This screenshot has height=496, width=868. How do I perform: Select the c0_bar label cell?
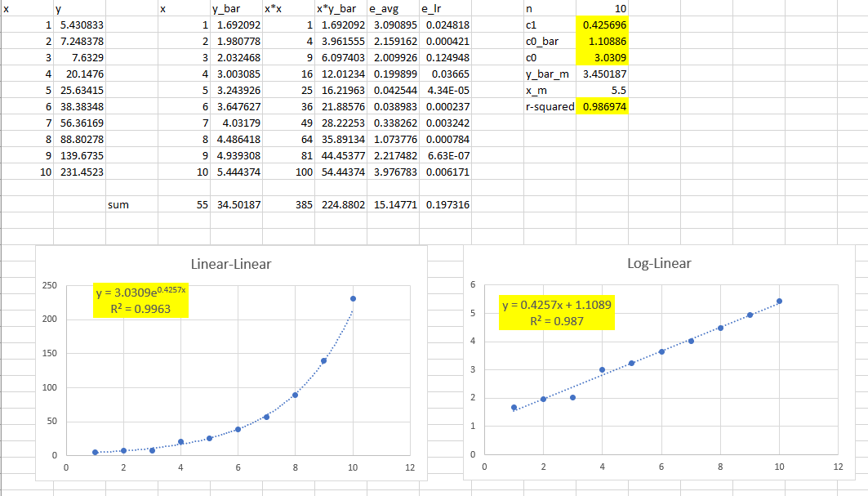(550, 42)
